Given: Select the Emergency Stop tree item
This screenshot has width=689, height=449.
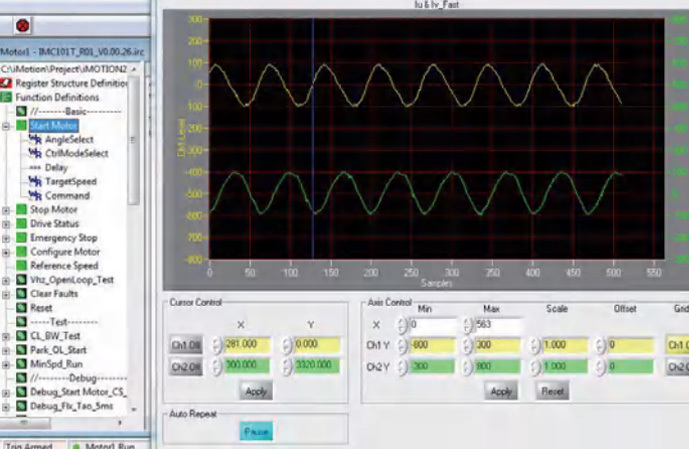Looking at the screenshot, I should click(x=64, y=238).
